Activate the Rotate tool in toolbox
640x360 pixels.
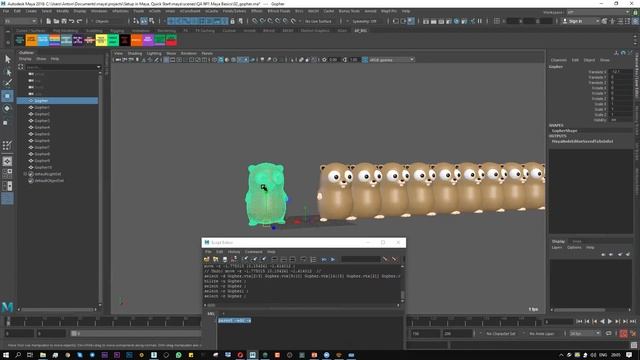point(7,109)
